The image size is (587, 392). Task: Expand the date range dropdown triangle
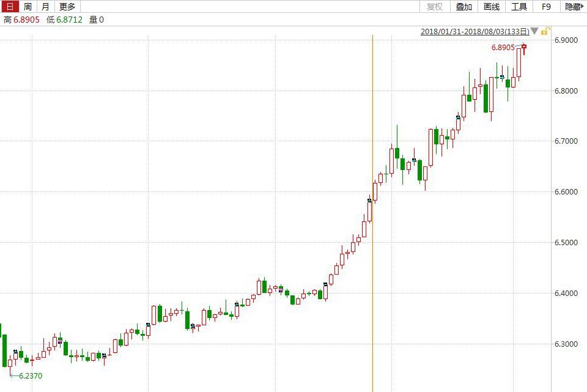(534, 31)
